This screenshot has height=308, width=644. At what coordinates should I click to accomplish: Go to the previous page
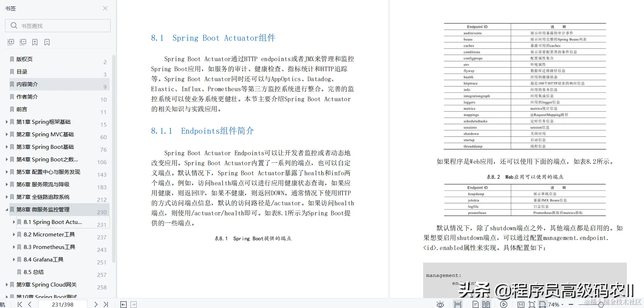(30, 304)
